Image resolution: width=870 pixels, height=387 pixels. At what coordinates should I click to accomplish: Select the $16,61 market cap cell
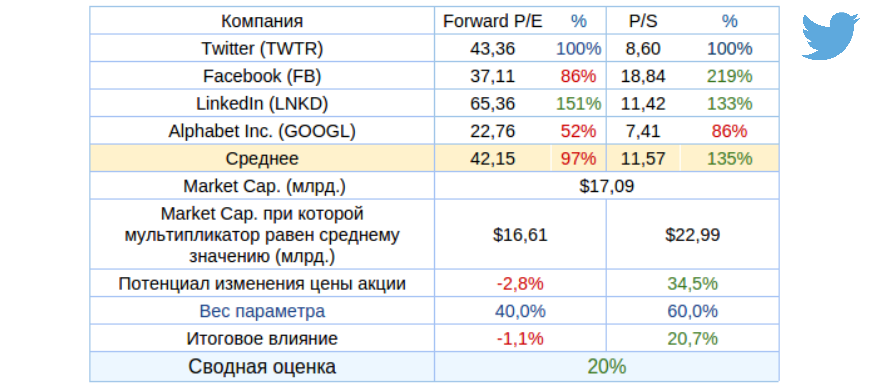[520, 235]
